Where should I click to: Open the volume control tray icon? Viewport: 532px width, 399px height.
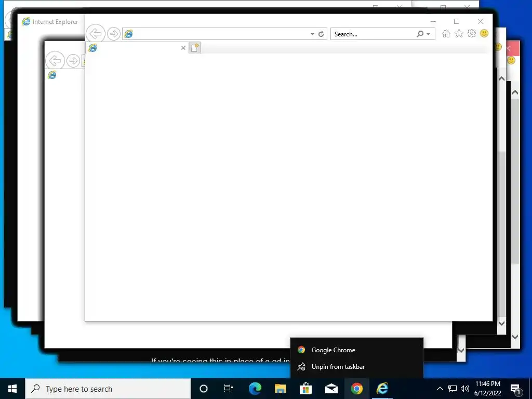point(465,389)
